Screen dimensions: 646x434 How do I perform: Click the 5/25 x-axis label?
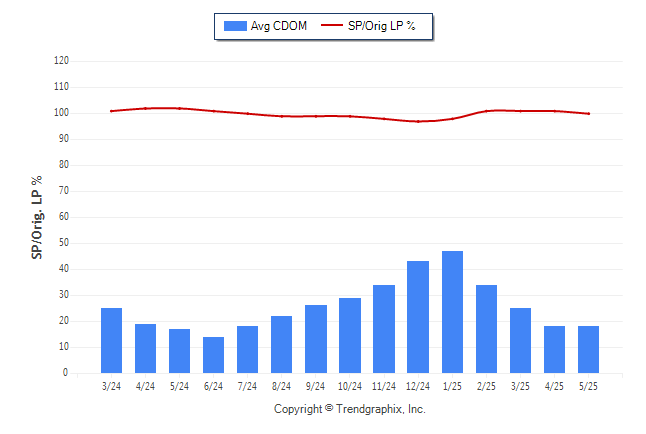(x=588, y=386)
